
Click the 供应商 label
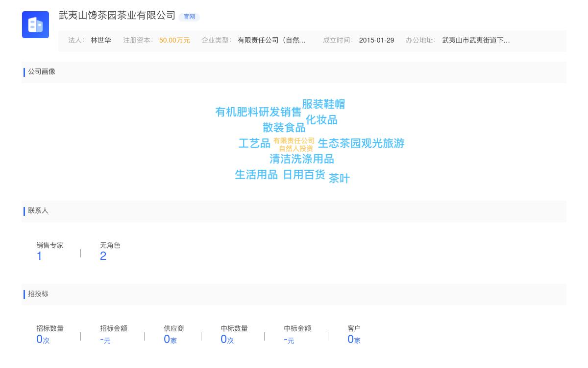174,329
